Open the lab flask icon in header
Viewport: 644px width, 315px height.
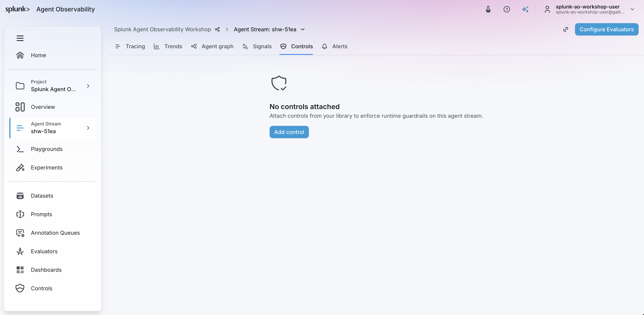pos(488,9)
